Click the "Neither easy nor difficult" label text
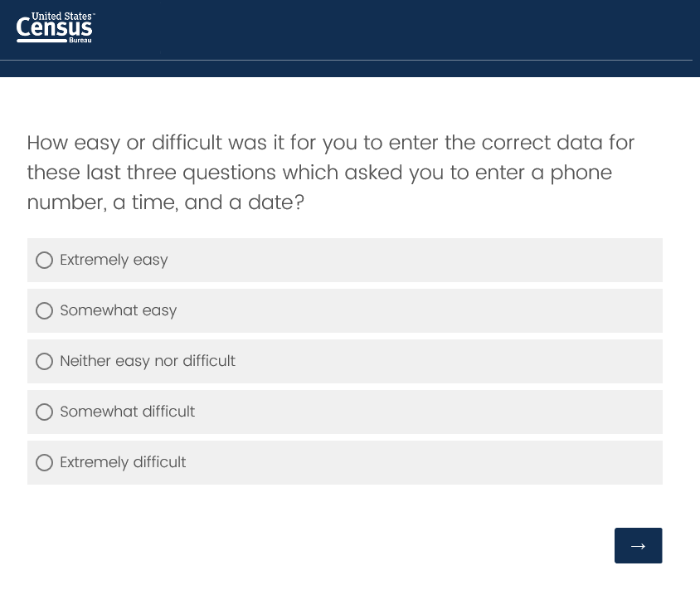Image resolution: width=700 pixels, height=590 pixels. (148, 362)
